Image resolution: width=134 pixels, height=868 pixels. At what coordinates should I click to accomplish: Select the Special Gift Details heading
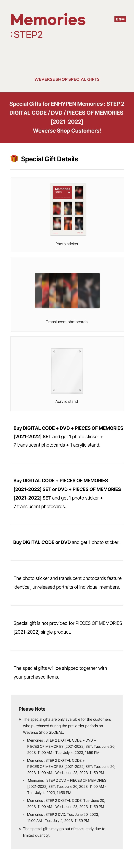point(50,159)
